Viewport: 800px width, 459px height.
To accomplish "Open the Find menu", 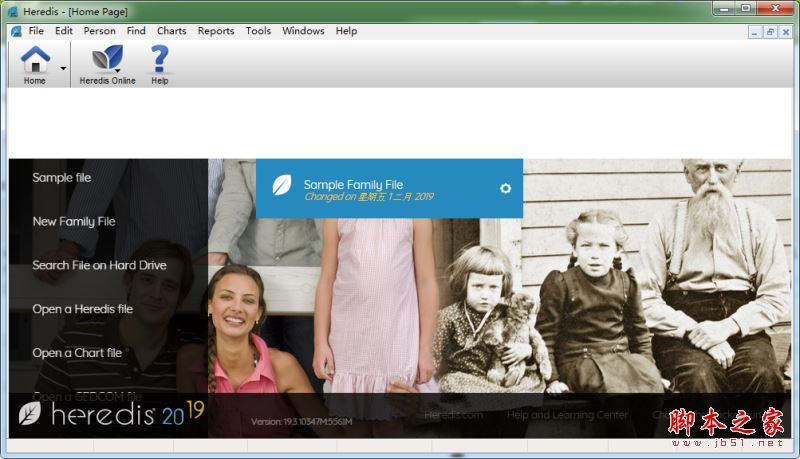I will (x=136, y=31).
